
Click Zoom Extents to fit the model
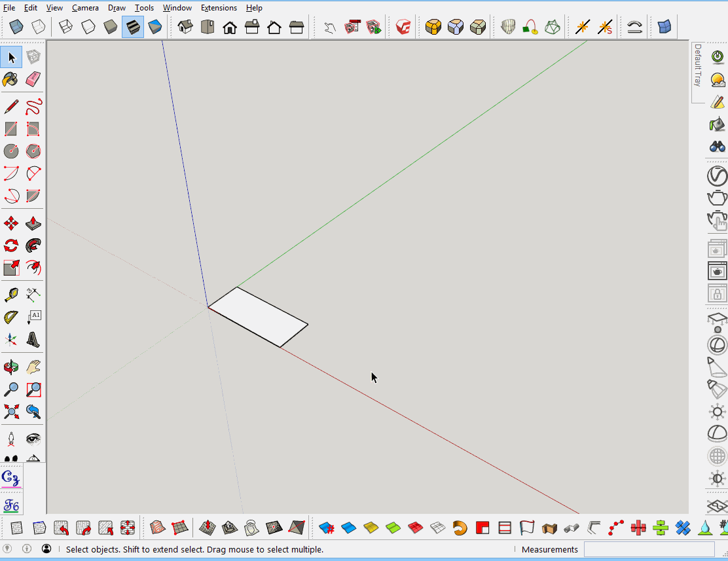click(10, 411)
